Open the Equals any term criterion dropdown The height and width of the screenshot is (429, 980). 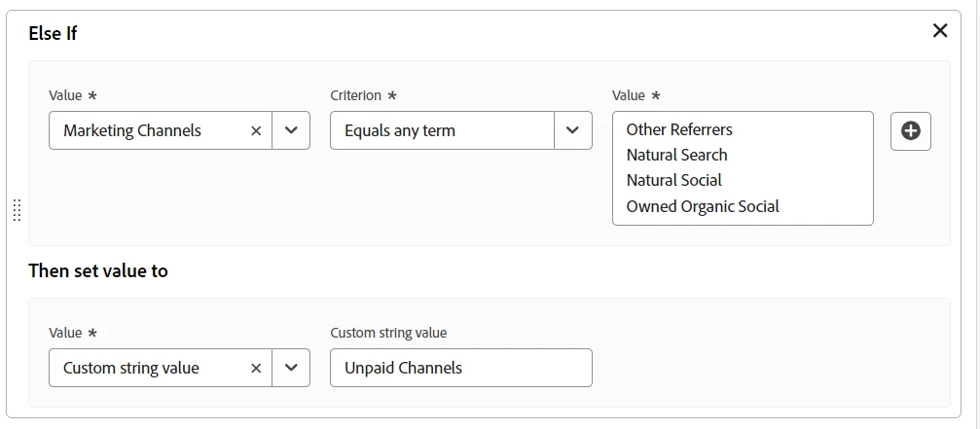572,131
